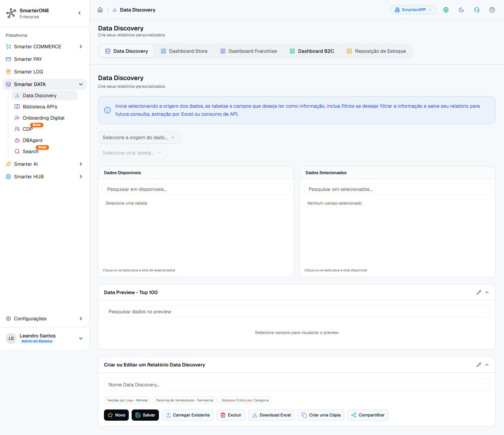This screenshot has height=435, width=504.
Task: Click the pencil icon in Criar ou Editar panel
Action: click(x=479, y=365)
